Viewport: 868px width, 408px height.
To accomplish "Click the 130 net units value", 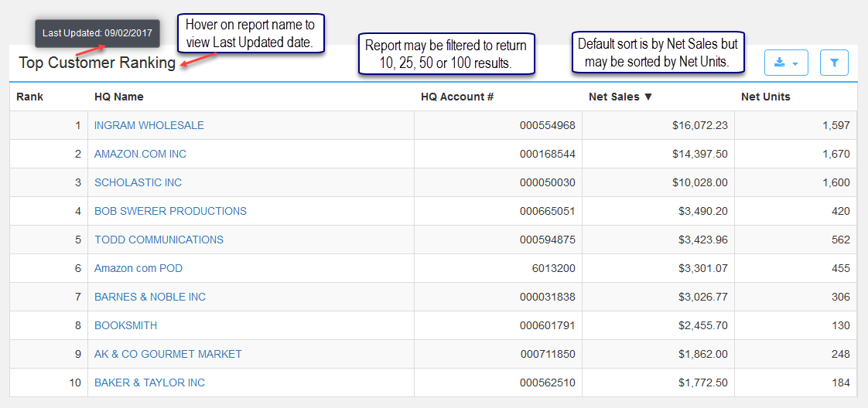I will (840, 325).
